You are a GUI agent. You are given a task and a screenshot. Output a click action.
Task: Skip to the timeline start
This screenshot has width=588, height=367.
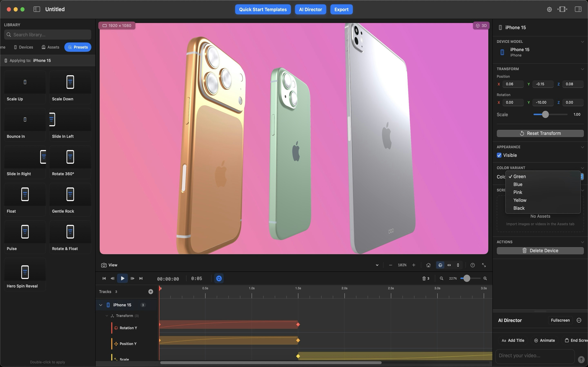[104, 278]
